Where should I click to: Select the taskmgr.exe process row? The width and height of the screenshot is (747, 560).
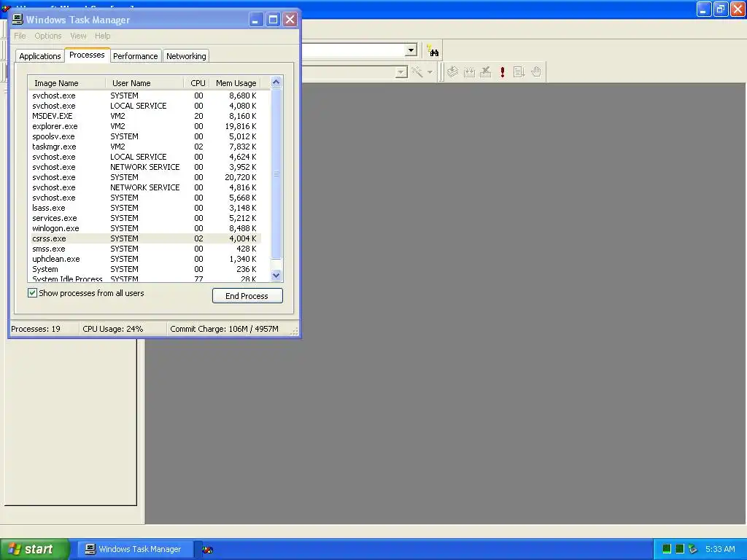(x=144, y=147)
